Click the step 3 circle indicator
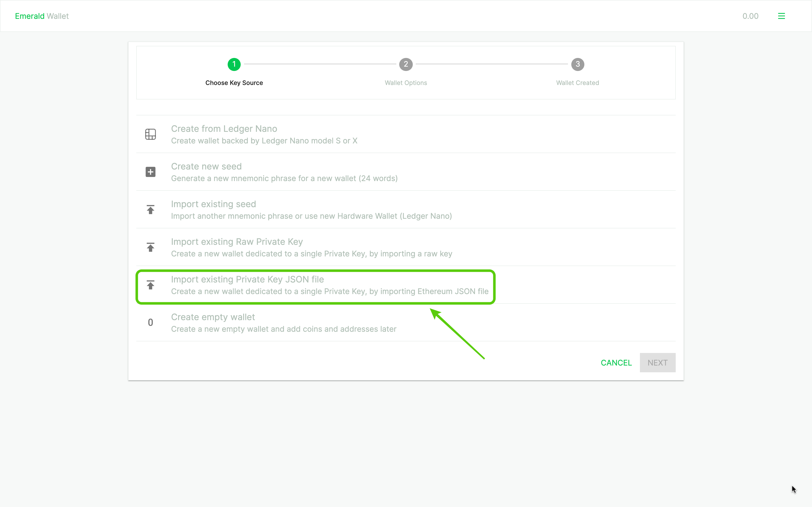Image resolution: width=812 pixels, height=507 pixels. 577,64
